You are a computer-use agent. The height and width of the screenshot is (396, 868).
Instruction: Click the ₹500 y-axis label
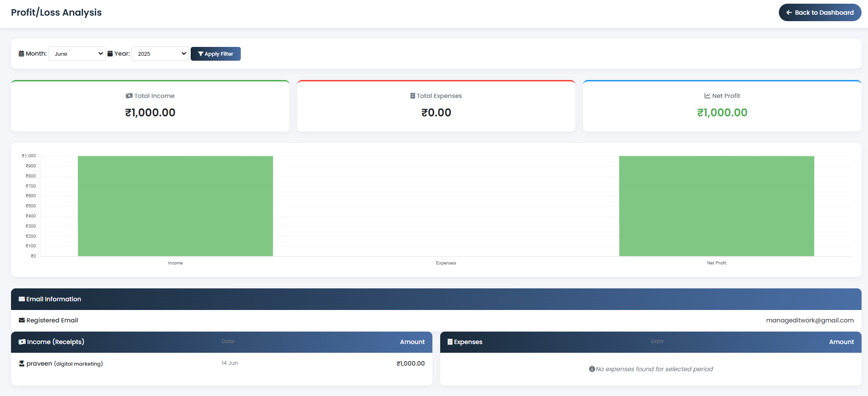30,206
